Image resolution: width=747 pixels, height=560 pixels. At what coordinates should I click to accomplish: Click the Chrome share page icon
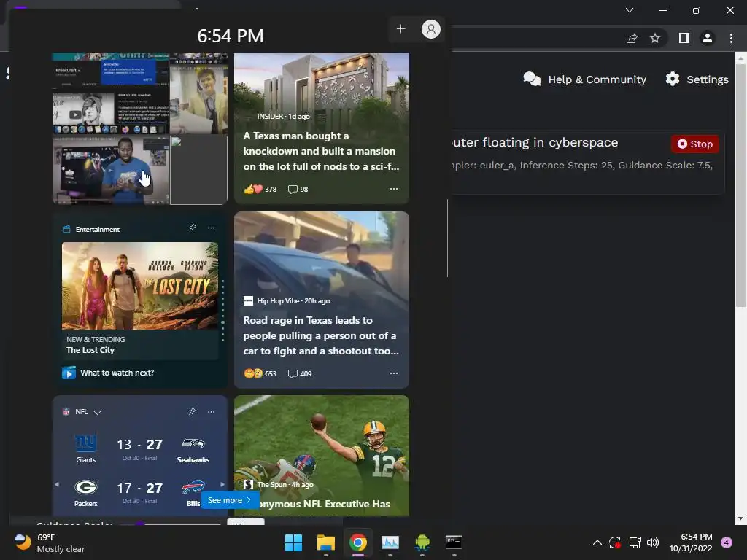(x=632, y=38)
